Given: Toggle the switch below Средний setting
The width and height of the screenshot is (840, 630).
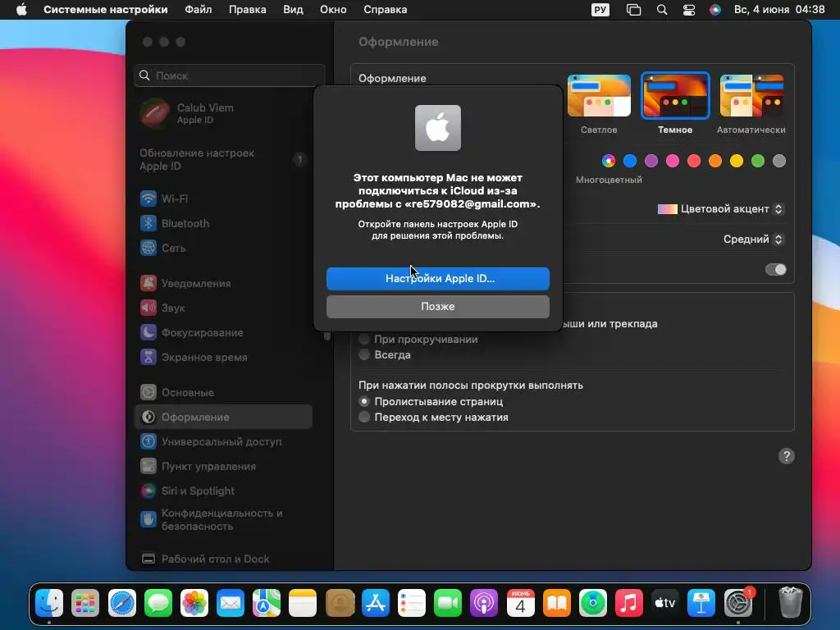Looking at the screenshot, I should [776, 269].
